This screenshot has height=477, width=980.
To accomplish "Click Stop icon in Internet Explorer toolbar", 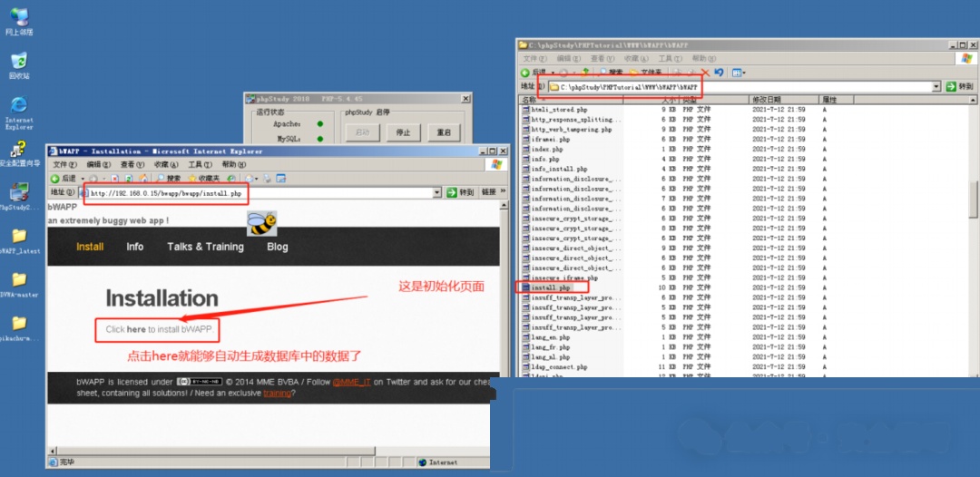I will point(114,179).
